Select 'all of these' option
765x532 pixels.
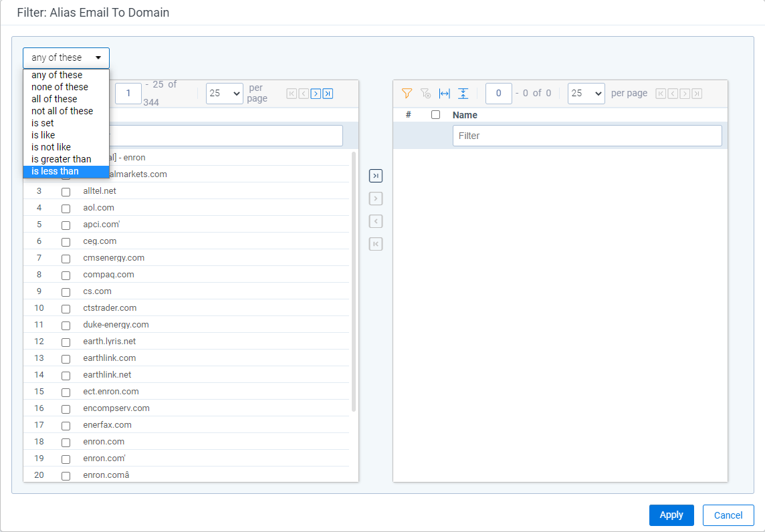[66, 99]
